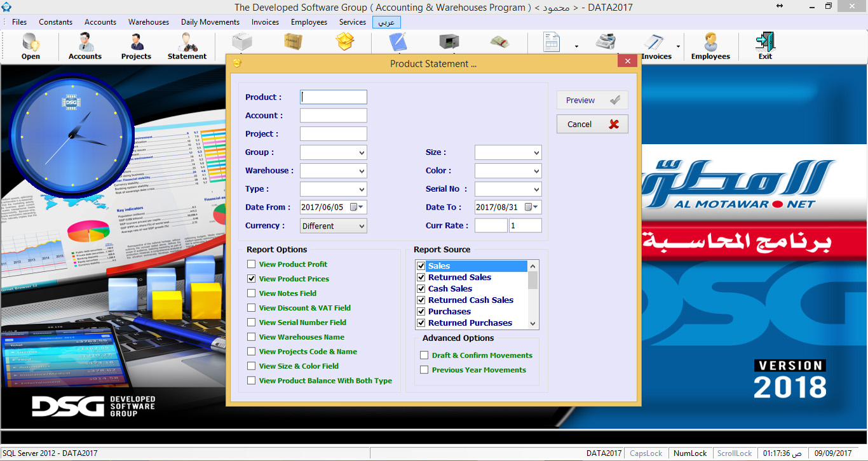Click the Account input field
This screenshot has width=868, height=461.
click(334, 116)
